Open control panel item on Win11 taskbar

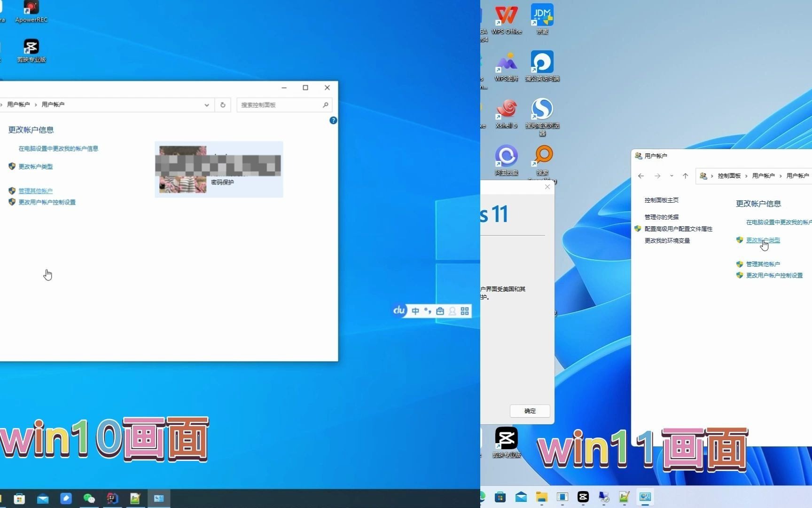click(645, 497)
